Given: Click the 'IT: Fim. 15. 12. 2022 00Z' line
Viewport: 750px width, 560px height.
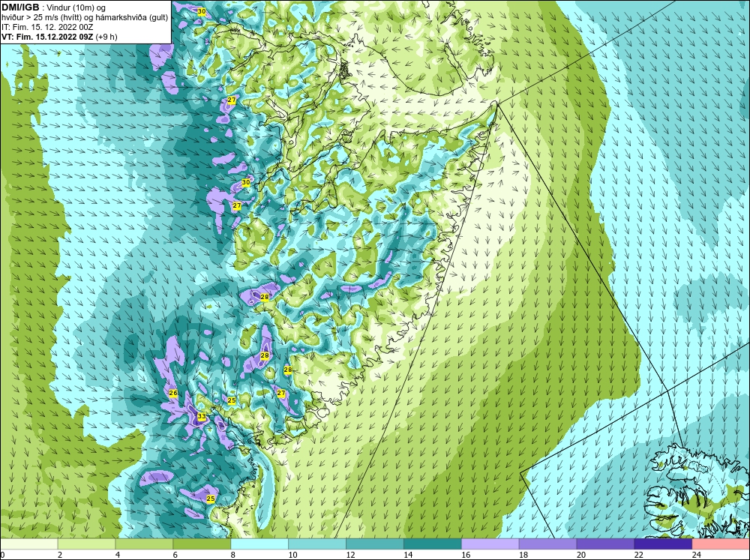Looking at the screenshot, I should [x=47, y=27].
